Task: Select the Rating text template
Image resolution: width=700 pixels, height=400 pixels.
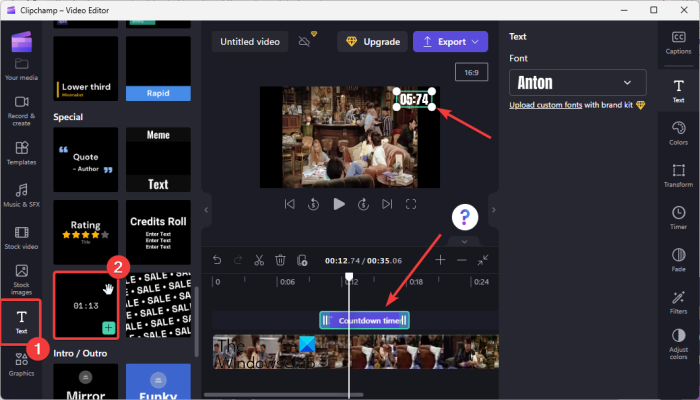Action: [x=86, y=232]
